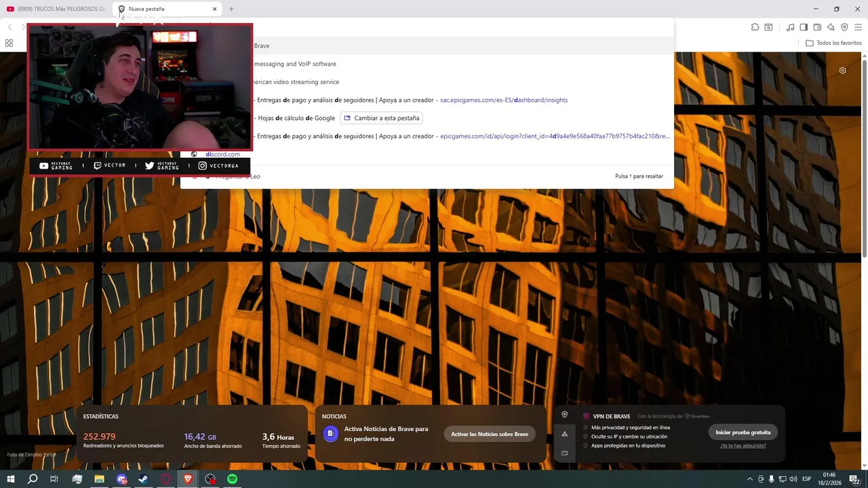The height and width of the screenshot is (488, 868).
Task: Click Iniciar prueba gratuita VPN button
Action: pos(743,432)
